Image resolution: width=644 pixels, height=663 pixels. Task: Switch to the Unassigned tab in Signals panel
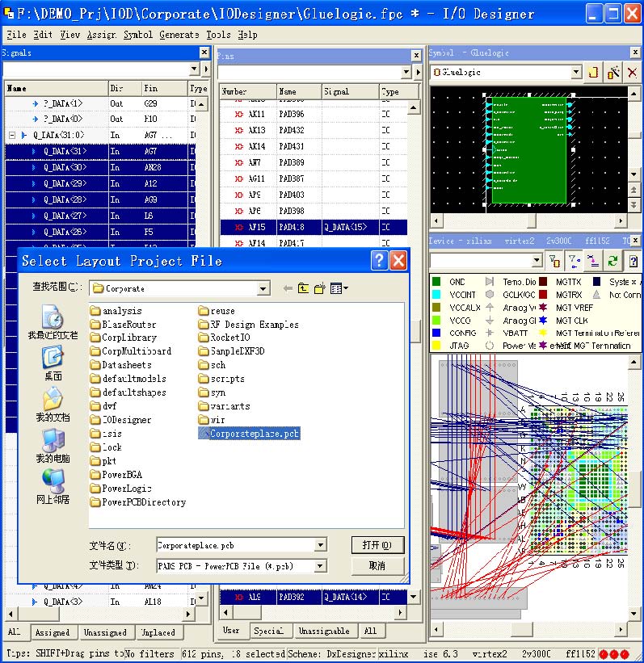105,633
